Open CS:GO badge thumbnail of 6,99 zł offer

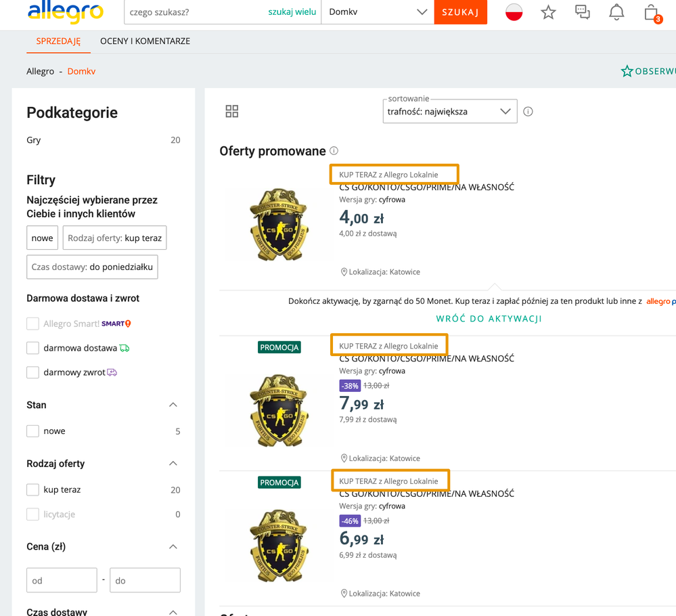coord(279,546)
